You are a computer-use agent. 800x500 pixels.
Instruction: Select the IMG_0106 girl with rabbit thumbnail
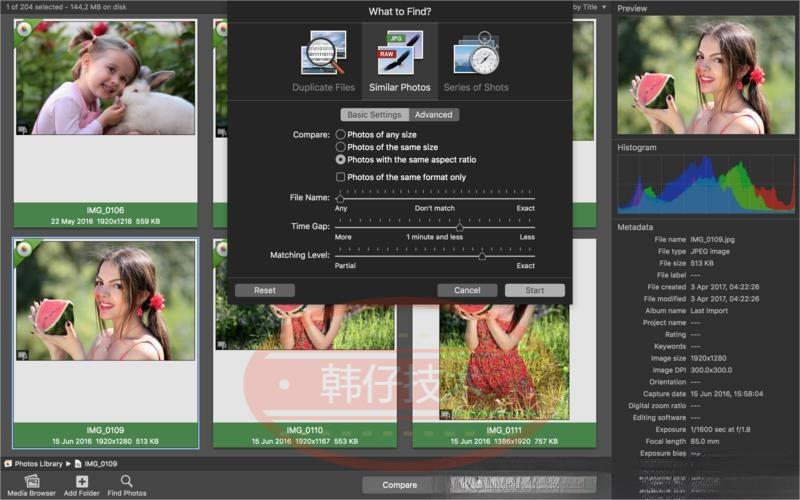point(106,78)
